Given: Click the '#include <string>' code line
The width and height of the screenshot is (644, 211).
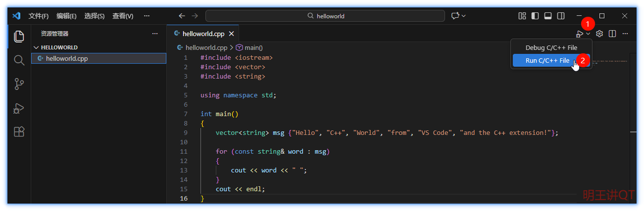Looking at the screenshot, I should coord(232,76).
